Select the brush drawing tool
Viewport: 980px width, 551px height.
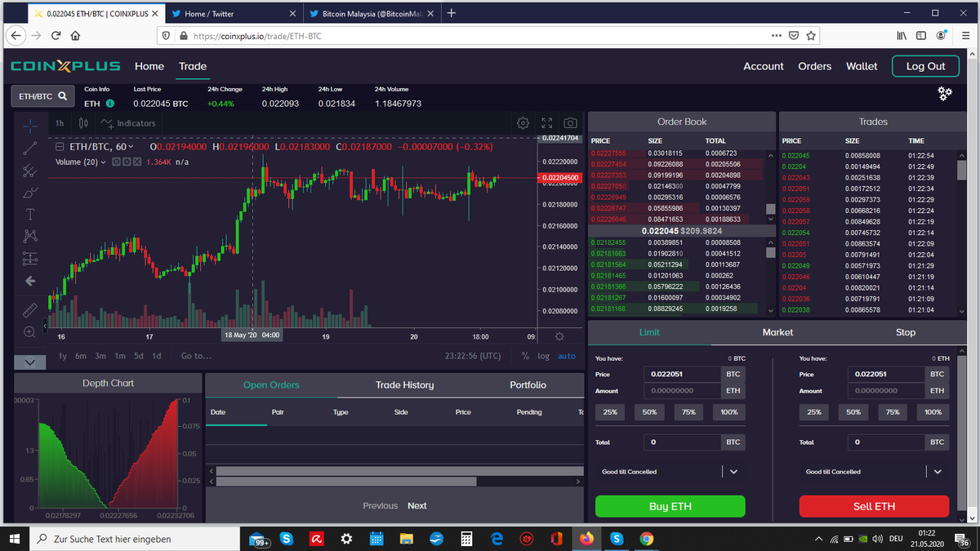coord(30,193)
